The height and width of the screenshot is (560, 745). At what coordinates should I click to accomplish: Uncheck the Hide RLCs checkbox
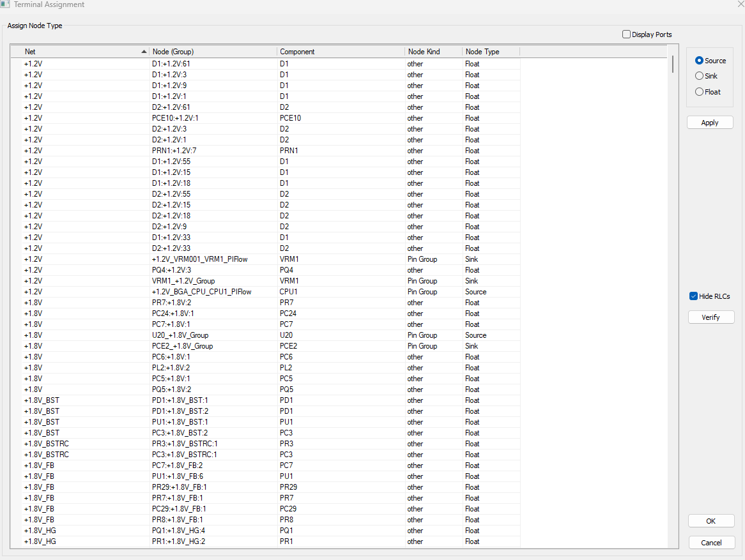point(693,296)
